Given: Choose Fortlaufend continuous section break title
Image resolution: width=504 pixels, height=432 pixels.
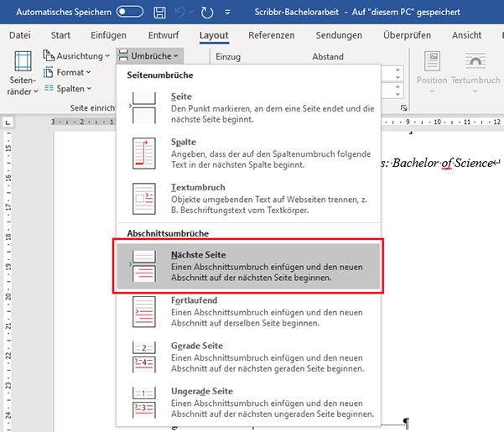Looking at the screenshot, I should pyautogui.click(x=195, y=300).
